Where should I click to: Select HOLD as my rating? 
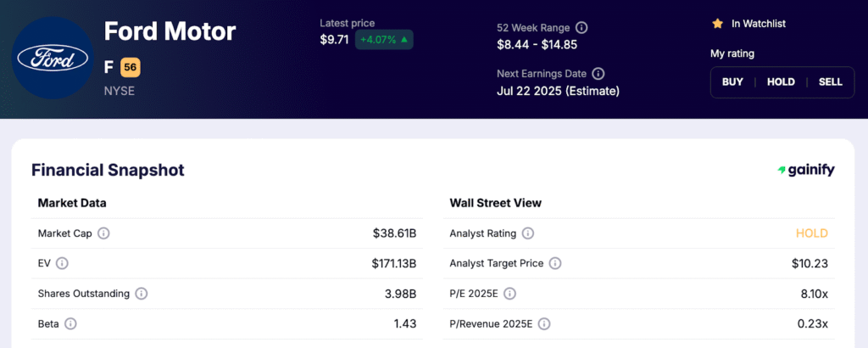coord(781,82)
